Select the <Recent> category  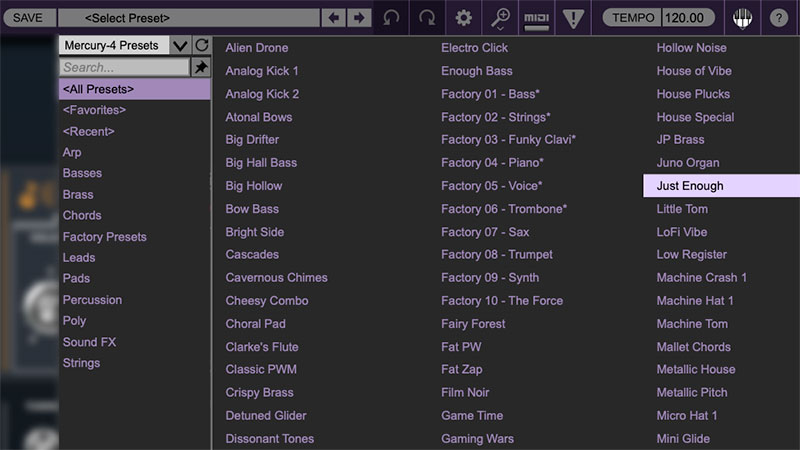click(x=89, y=132)
